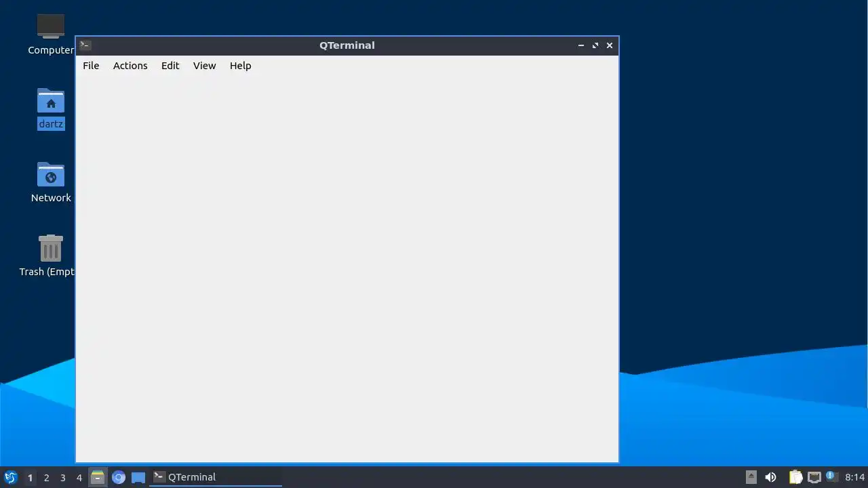Viewport: 868px width, 488px height.
Task: Open the Lubuntu application menu
Action: click(x=10, y=477)
